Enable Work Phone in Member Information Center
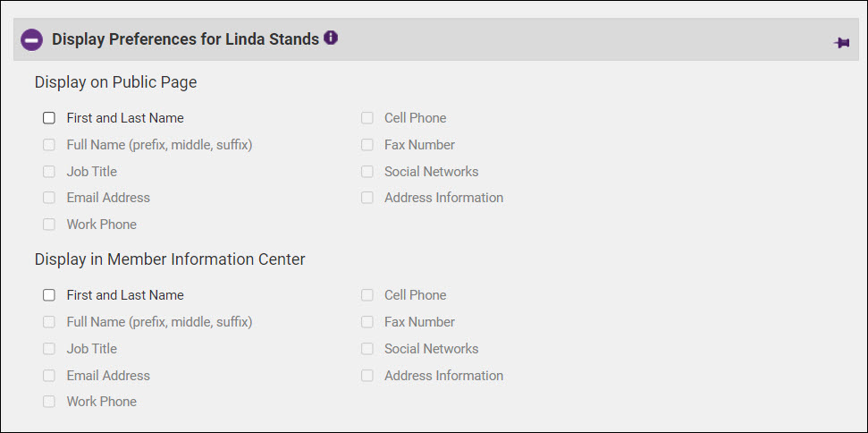The width and height of the screenshot is (868, 433). coord(49,402)
